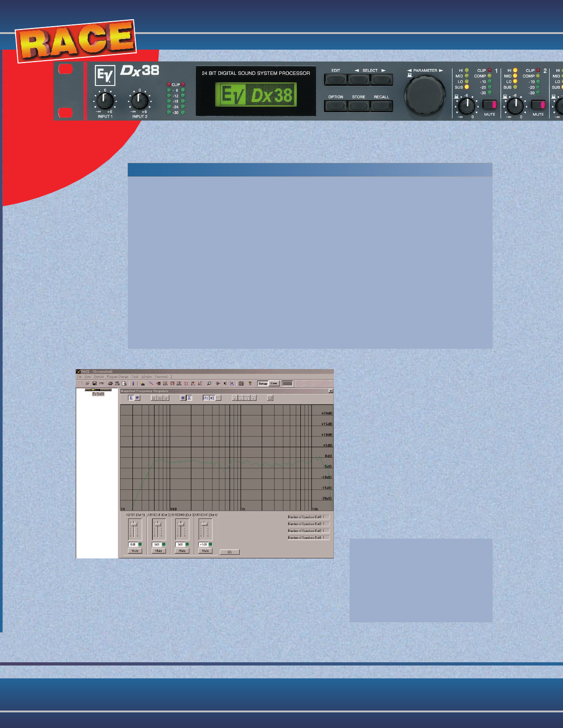Click 'Number of Speakers Out3: 1' field
Viewport: 563px width, 728px height.
tap(309, 524)
